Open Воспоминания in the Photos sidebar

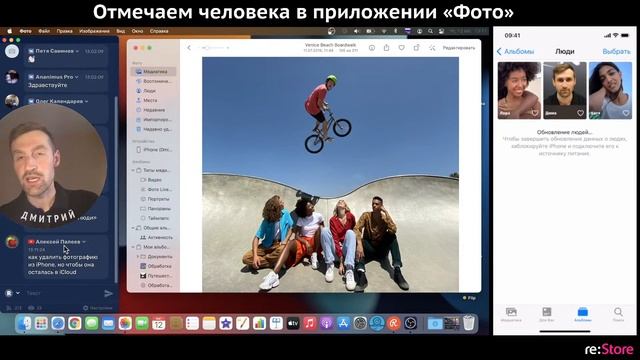coord(153,81)
